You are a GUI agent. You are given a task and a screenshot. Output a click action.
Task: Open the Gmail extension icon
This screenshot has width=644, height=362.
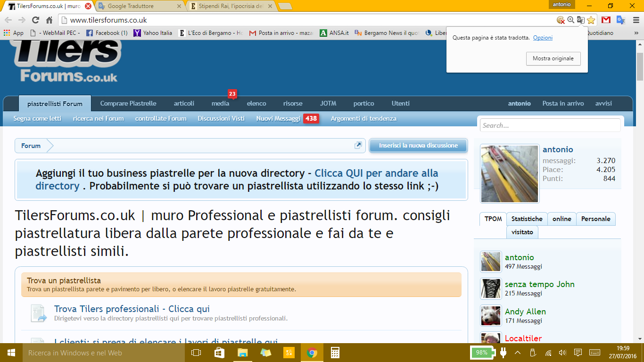(606, 20)
